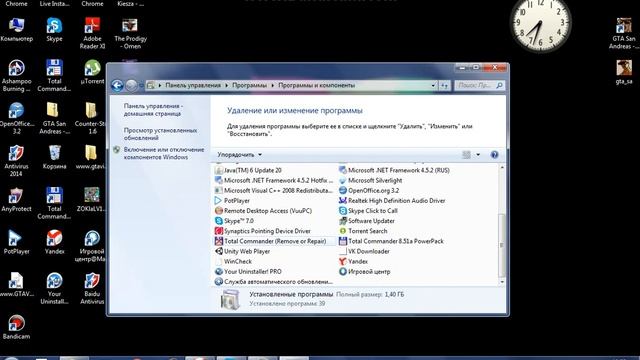640x360 pixels.
Task: Select Java(TM) 6 Update 20
Action: (248, 170)
